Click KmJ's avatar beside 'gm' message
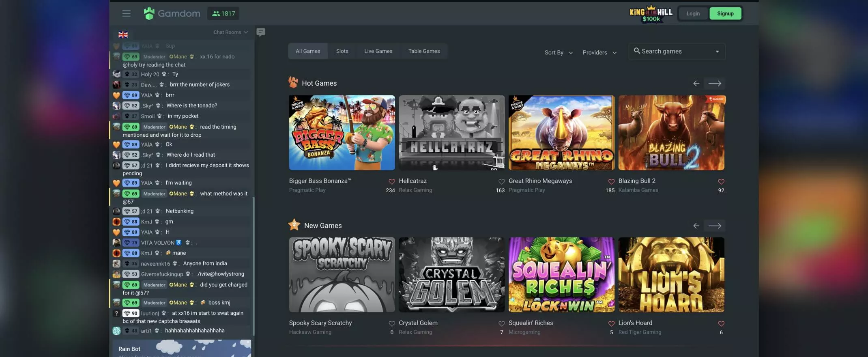Image resolution: width=868 pixels, height=357 pixels. 116,222
